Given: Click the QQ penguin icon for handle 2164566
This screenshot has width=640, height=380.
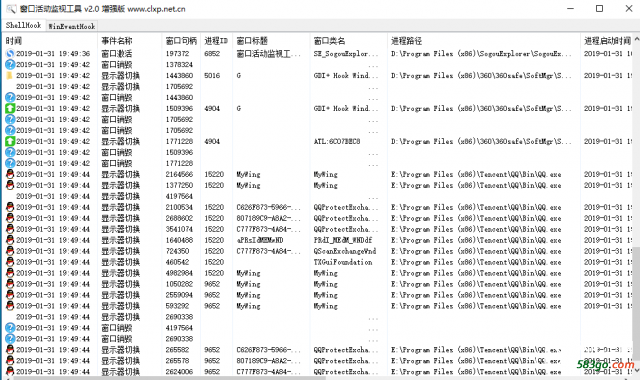Looking at the screenshot, I should tap(10, 174).
